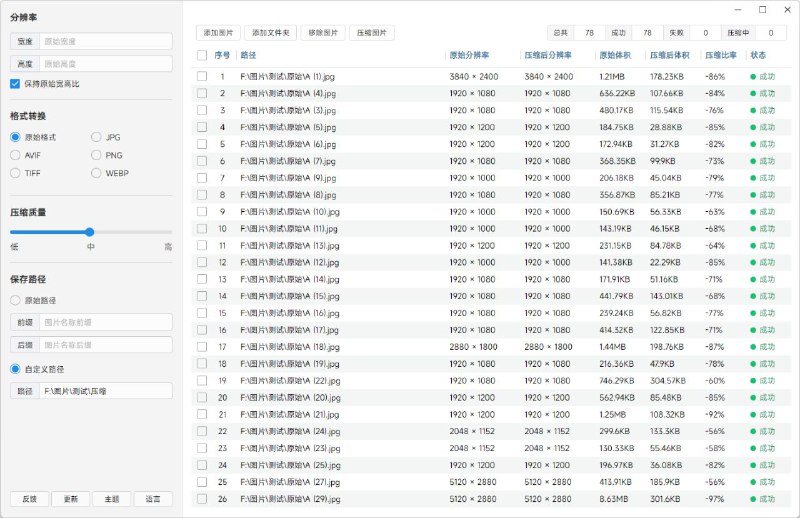The height and width of the screenshot is (518, 800).
Task: Click the 压缩质量 slider handle
Action: pyautogui.click(x=90, y=232)
